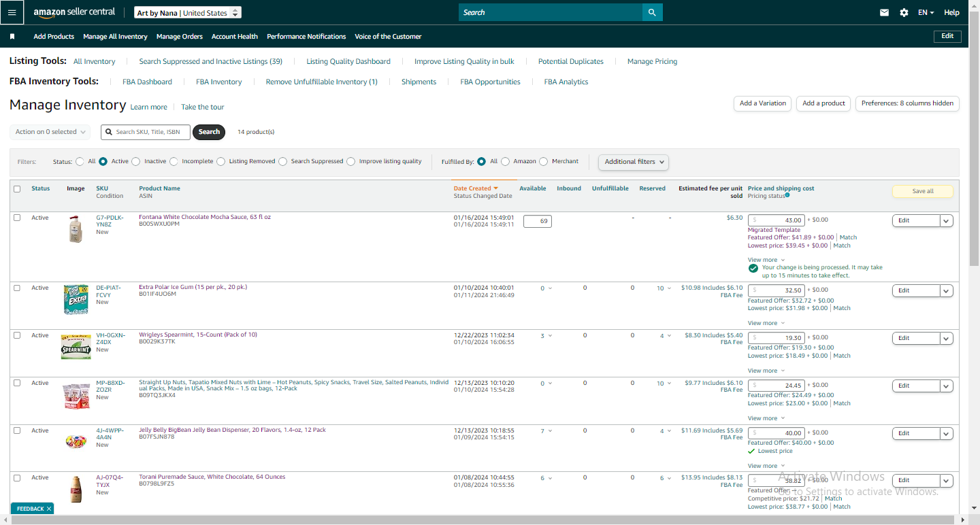Open the FBA Dashboard link
Viewport: 980px width, 525px height.
pyautogui.click(x=147, y=82)
